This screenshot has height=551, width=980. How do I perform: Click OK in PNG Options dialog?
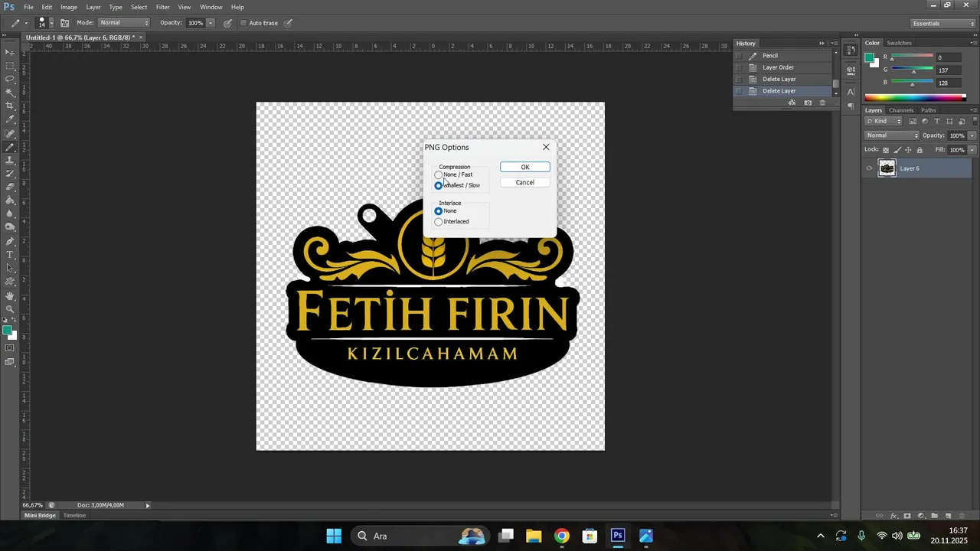pos(525,168)
